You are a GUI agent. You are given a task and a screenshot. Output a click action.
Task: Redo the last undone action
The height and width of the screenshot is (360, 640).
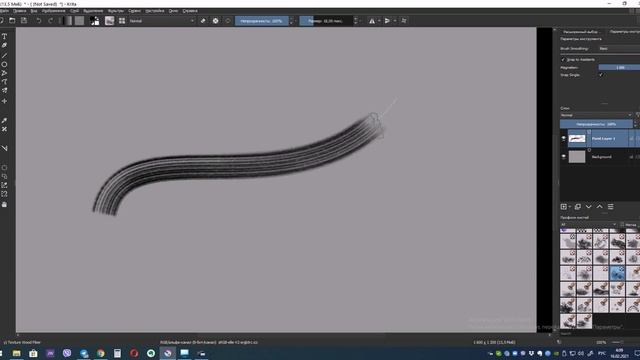(50, 20)
